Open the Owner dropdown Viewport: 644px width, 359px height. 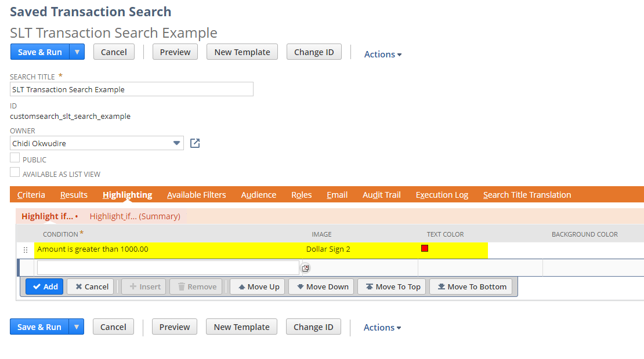click(x=177, y=143)
